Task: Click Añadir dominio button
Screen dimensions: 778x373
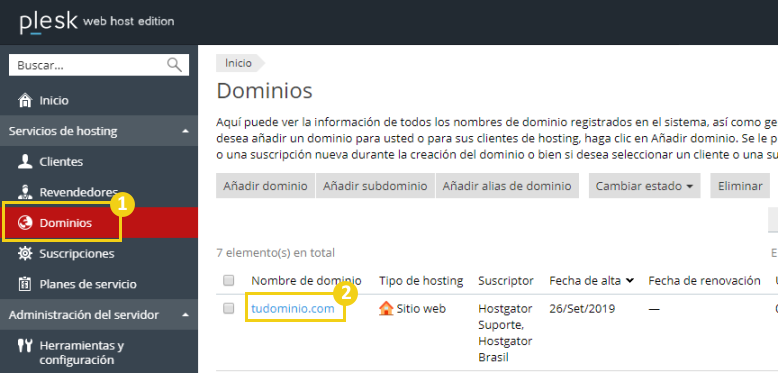Action: tap(265, 186)
